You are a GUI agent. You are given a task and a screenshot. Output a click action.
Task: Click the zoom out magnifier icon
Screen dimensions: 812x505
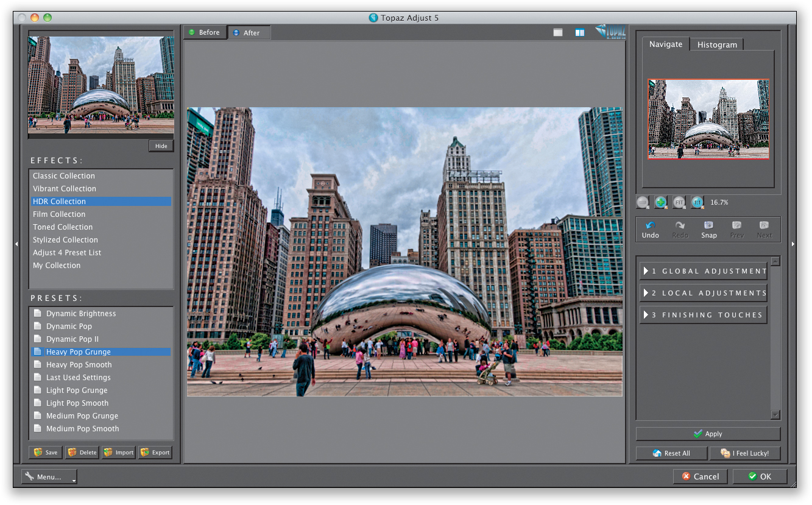(643, 202)
